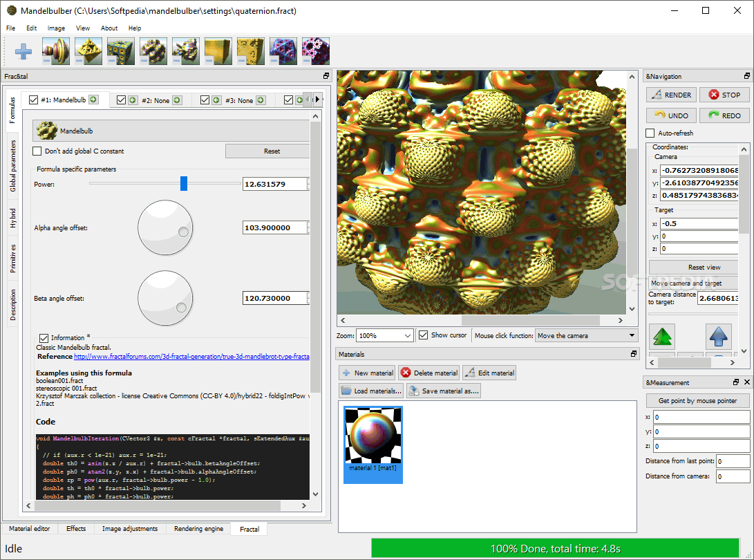Toggle the #3 None formula checkbox
This screenshot has width=754, height=560.
[205, 100]
